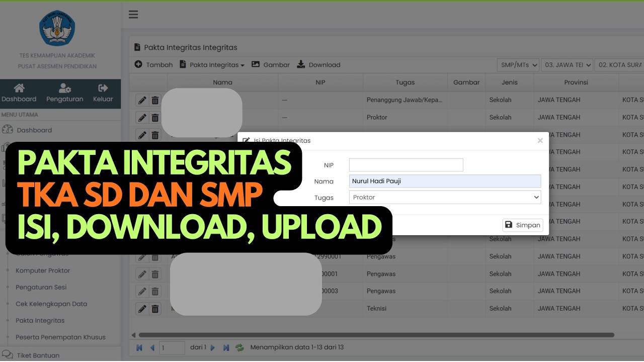Click the Nama field containing Nurul Hadi Pauji
This screenshot has height=362, width=644.
445,181
